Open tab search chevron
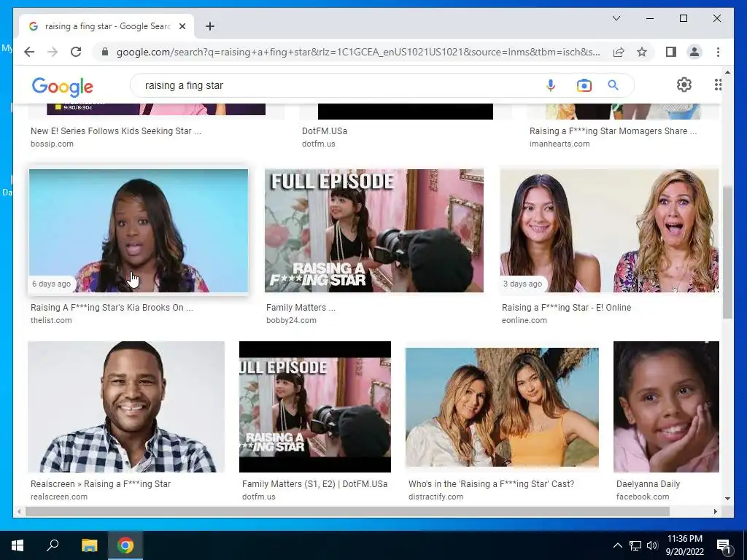 (x=616, y=18)
